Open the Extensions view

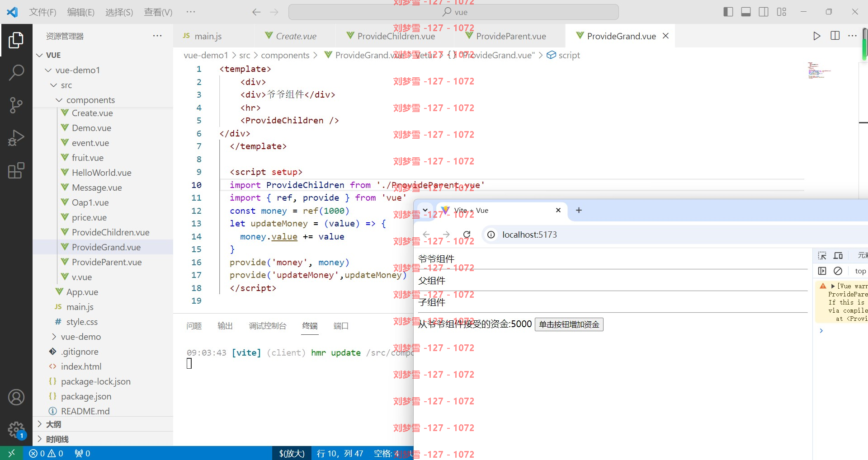pos(16,170)
